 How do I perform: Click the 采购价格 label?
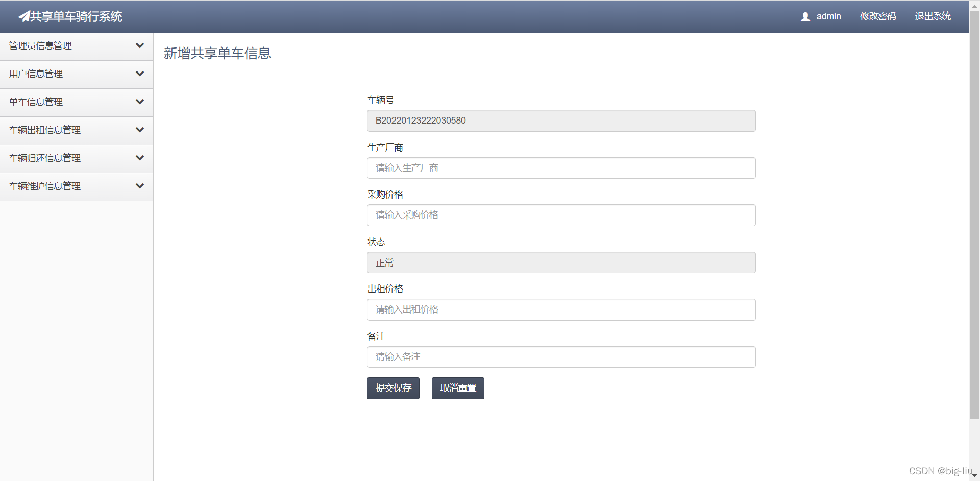click(385, 195)
